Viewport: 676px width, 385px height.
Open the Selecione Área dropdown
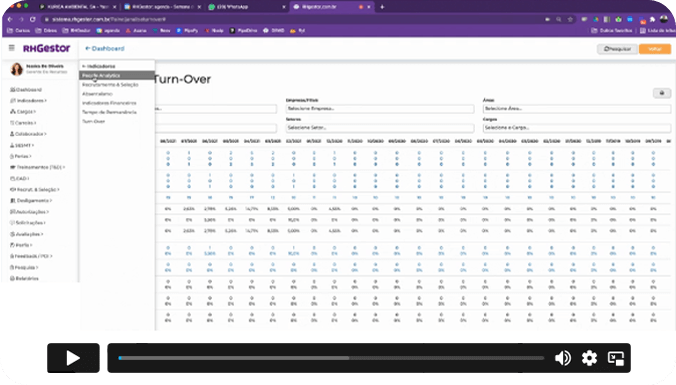coord(577,109)
